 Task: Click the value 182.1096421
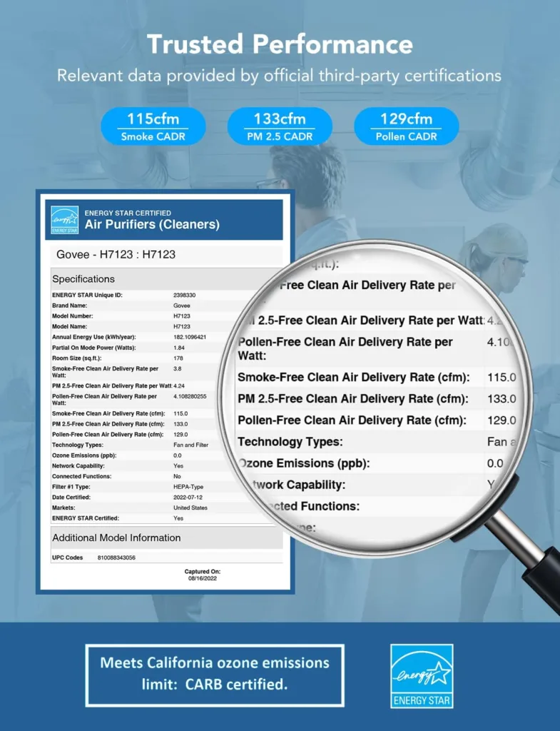click(x=190, y=337)
